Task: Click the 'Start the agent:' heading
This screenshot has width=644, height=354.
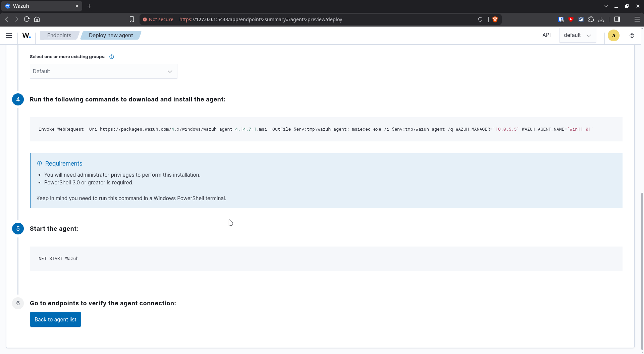Action: [54, 229]
